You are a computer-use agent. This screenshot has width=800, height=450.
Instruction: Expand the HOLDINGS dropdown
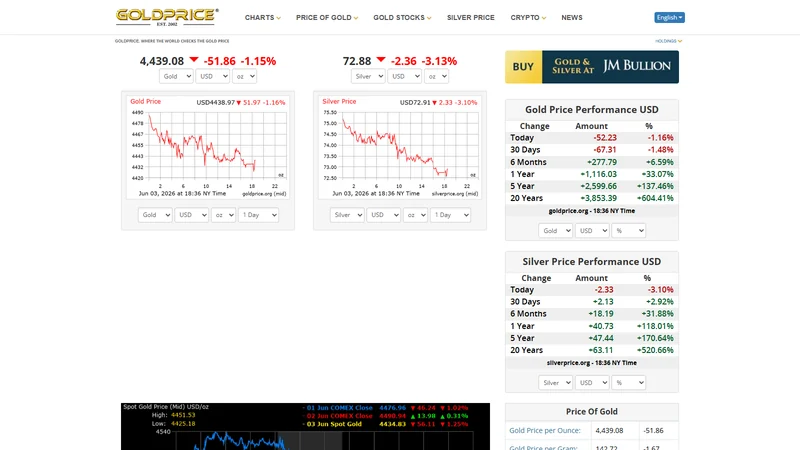pos(668,41)
